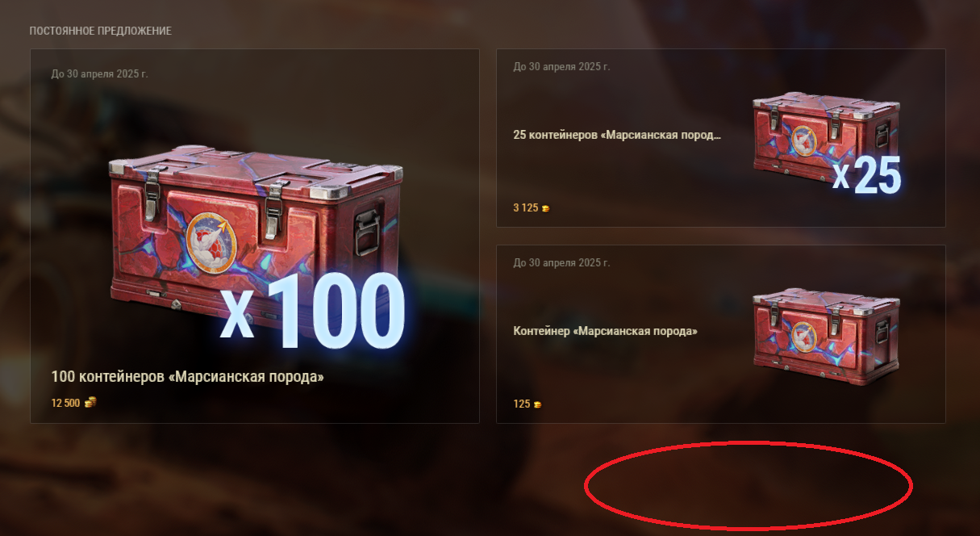
Task: Click the ПОСТОЯННОЕ ПРЕДЛОЖЕНИЕ section heading
Action: pyautogui.click(x=100, y=31)
